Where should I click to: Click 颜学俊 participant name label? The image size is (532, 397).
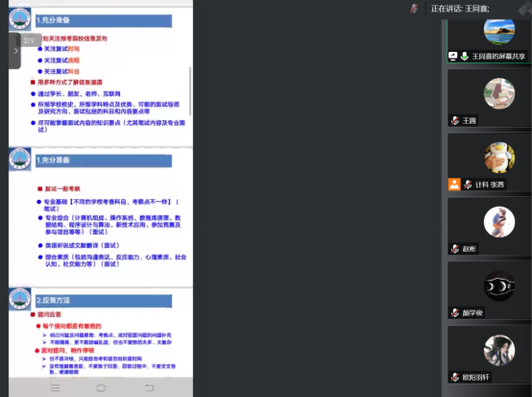tap(472, 312)
